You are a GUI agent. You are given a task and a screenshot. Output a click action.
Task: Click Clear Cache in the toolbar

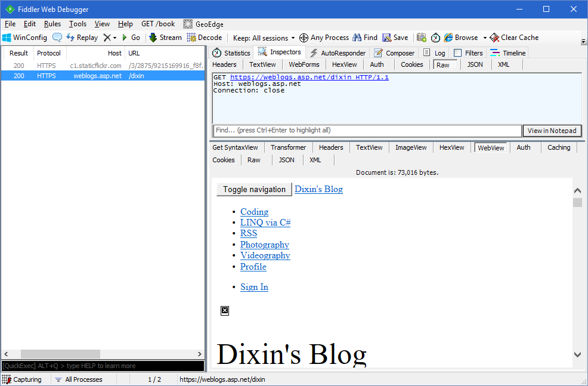pyautogui.click(x=514, y=38)
